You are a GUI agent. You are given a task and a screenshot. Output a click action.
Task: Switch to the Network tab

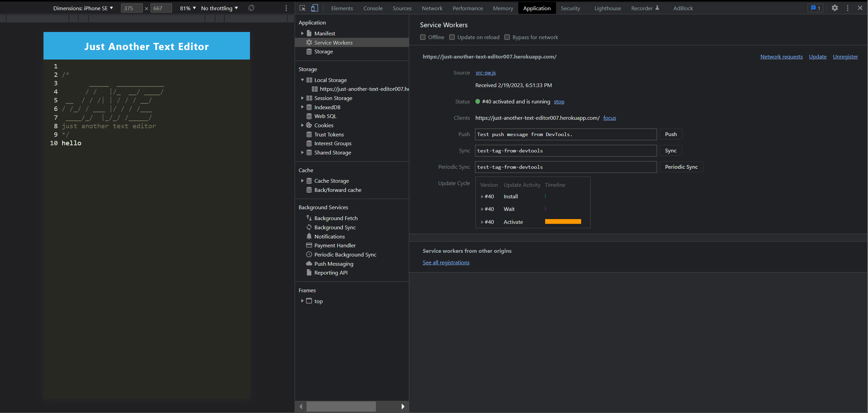tap(432, 8)
